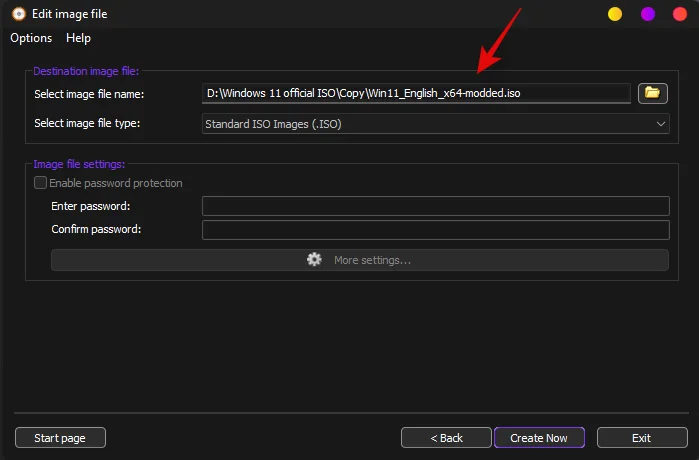Viewport: 699px width, 460px height.
Task: Enable password protection checkbox
Action: (x=41, y=183)
